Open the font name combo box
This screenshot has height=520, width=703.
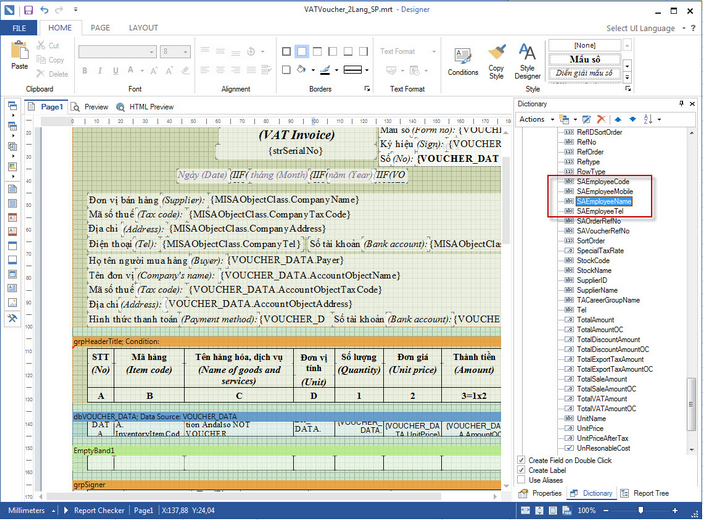click(117, 52)
